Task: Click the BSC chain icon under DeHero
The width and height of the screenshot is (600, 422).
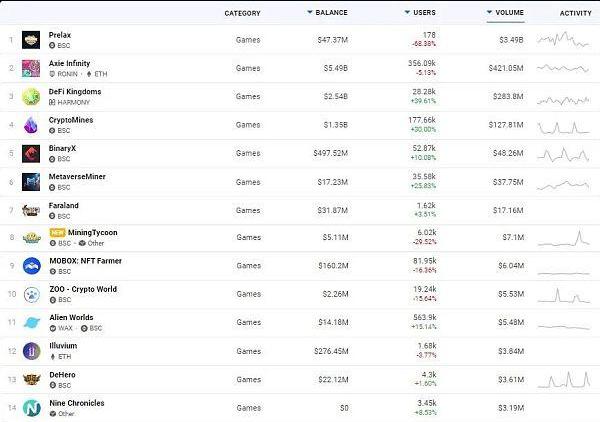Action: coord(53,385)
